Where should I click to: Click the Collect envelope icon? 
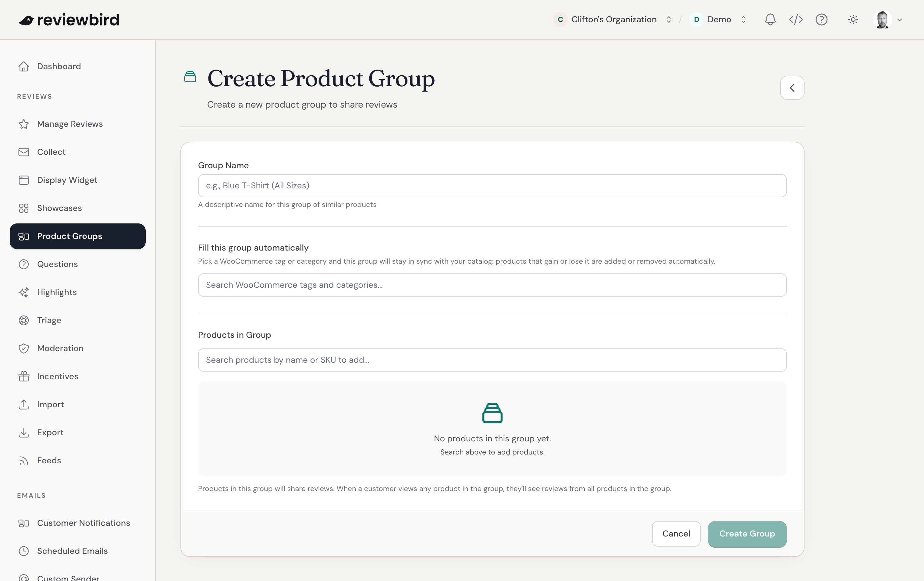tap(24, 152)
